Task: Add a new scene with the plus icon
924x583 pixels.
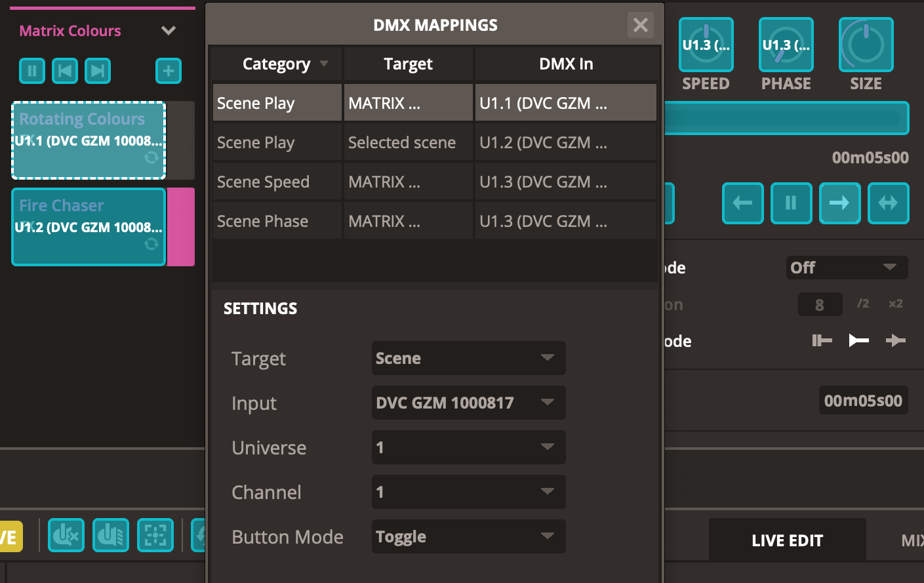Action: pos(169,71)
